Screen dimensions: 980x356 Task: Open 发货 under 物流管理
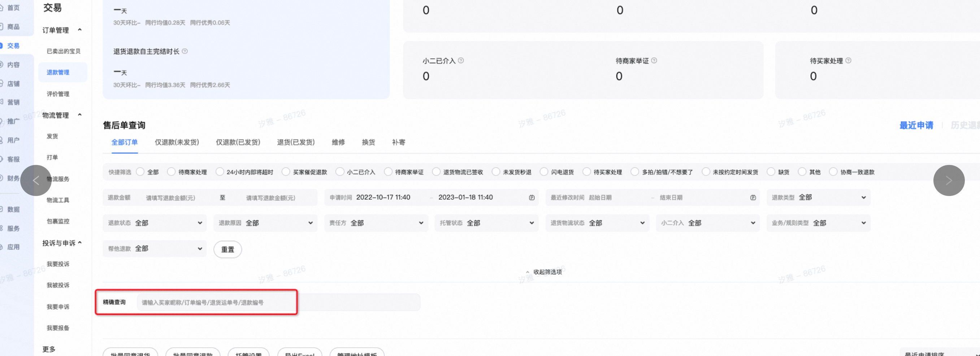coord(52,136)
